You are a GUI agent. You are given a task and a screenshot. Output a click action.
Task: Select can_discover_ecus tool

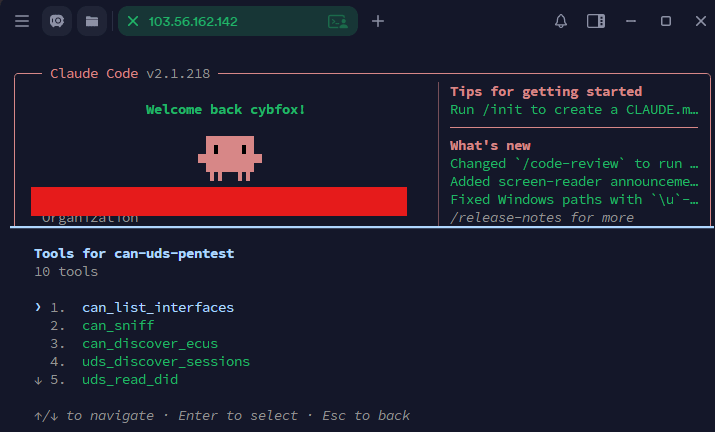pos(150,344)
